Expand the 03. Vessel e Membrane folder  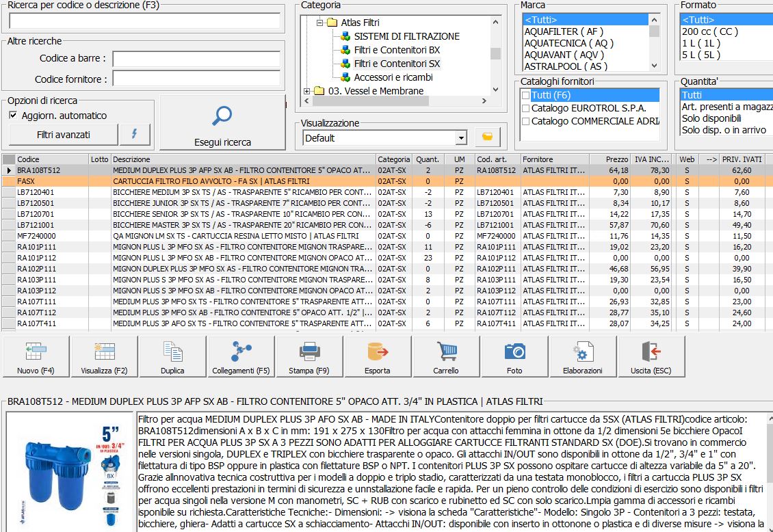[x=306, y=91]
